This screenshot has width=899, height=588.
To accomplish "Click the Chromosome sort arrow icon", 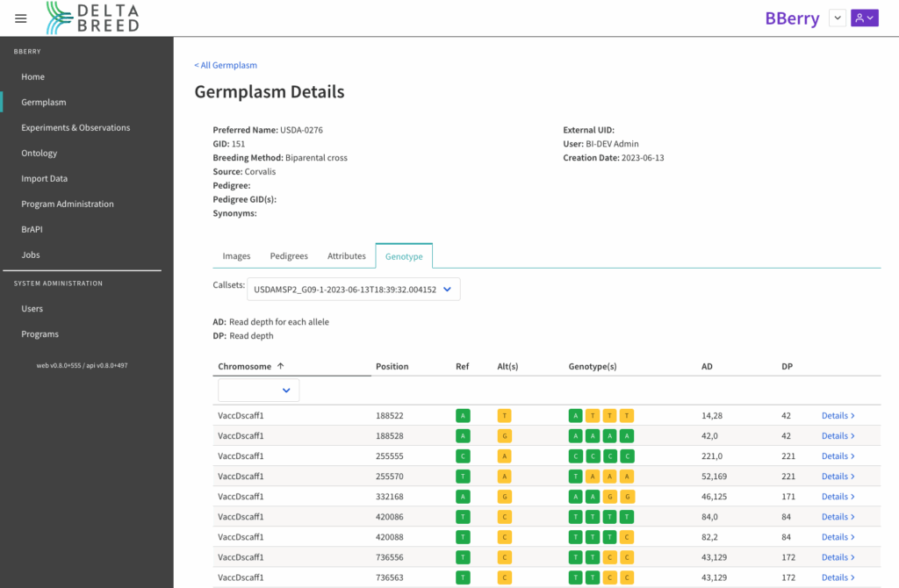I will [x=281, y=366].
